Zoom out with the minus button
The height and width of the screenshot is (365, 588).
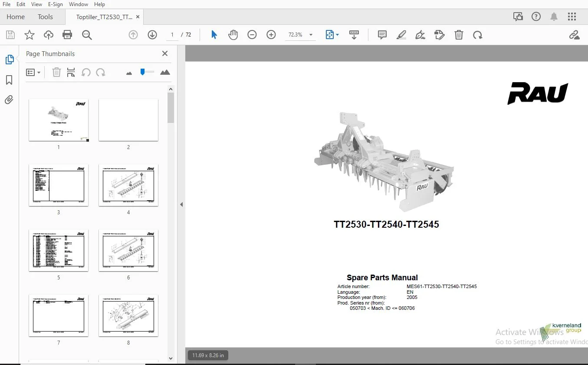pyautogui.click(x=252, y=35)
